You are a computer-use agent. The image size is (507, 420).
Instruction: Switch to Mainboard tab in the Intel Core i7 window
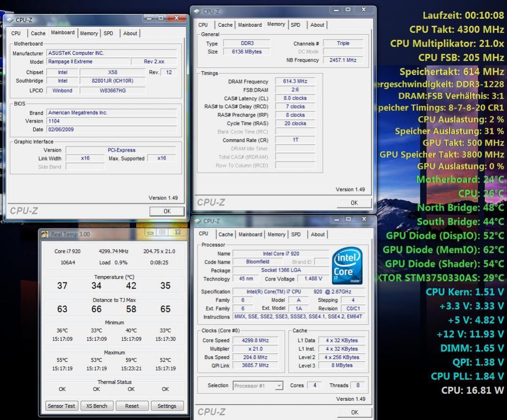250,235
